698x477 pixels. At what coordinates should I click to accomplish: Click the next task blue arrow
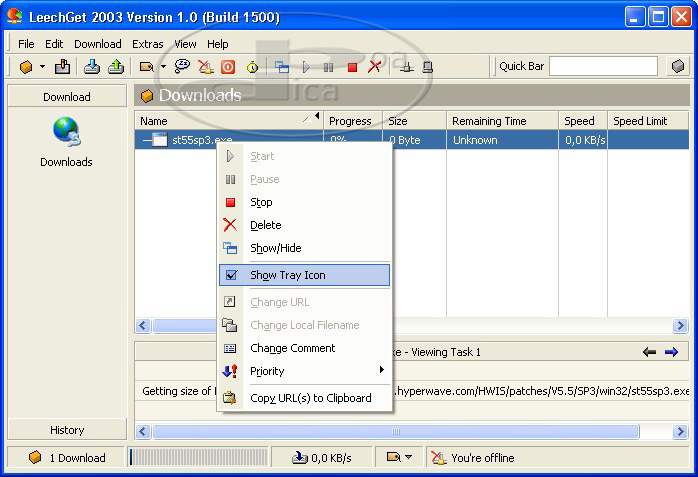[671, 352]
